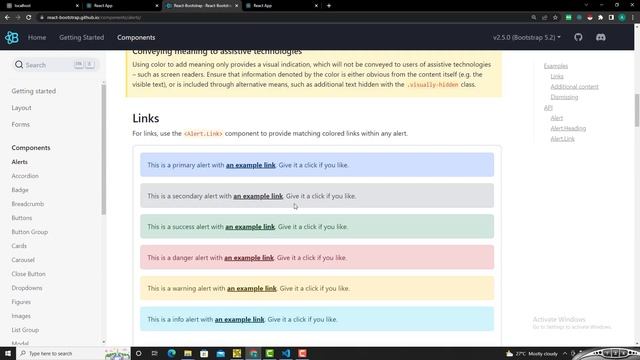Open Windows Start menu

(8, 353)
